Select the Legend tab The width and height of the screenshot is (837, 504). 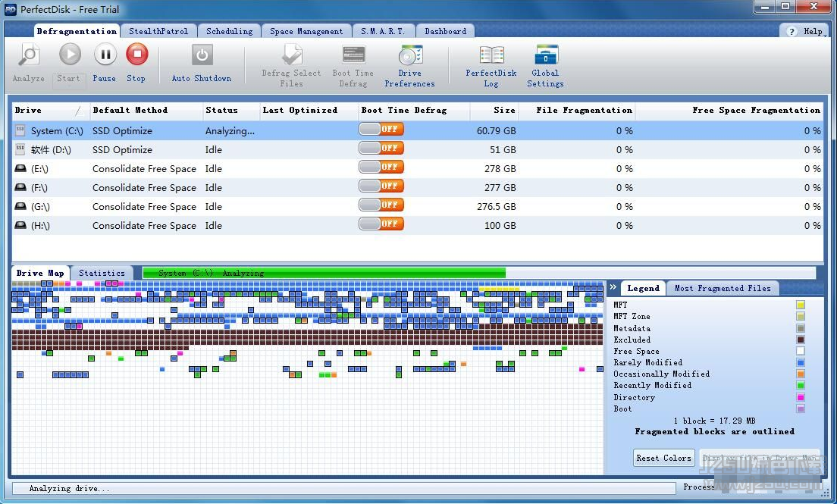tap(643, 288)
